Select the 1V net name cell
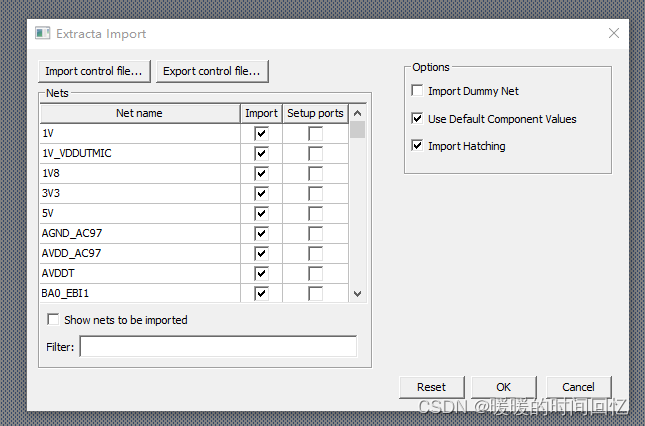This screenshot has height=426, width=645. click(140, 134)
